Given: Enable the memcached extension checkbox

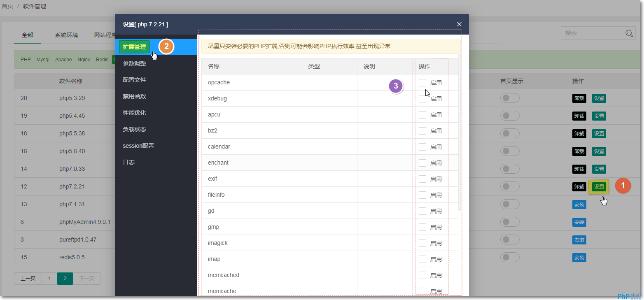Looking at the screenshot, I should pyautogui.click(x=422, y=275).
